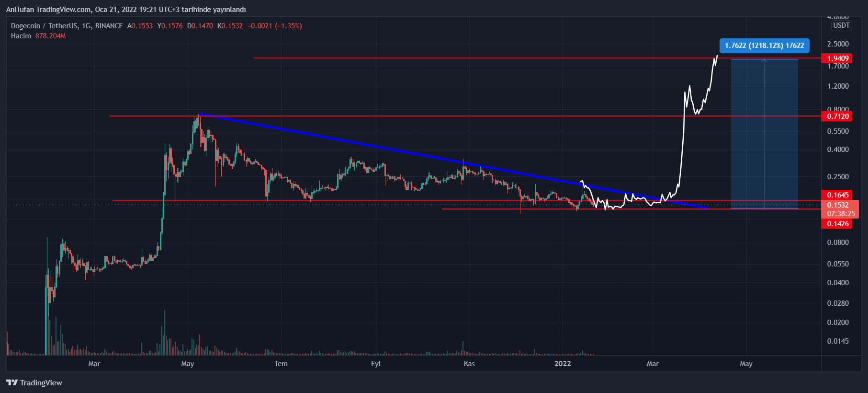Click the Dogecoin / TetherUS symbol title

tap(67, 26)
